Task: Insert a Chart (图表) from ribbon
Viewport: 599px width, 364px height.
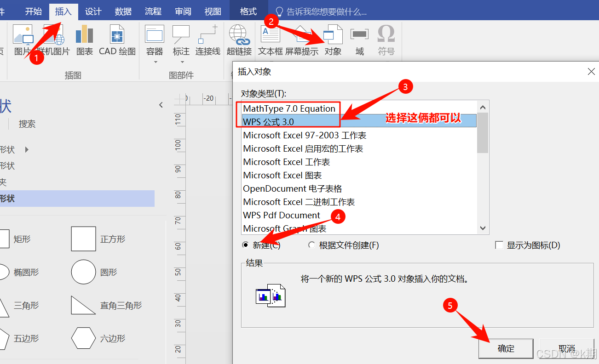Action: [85, 34]
